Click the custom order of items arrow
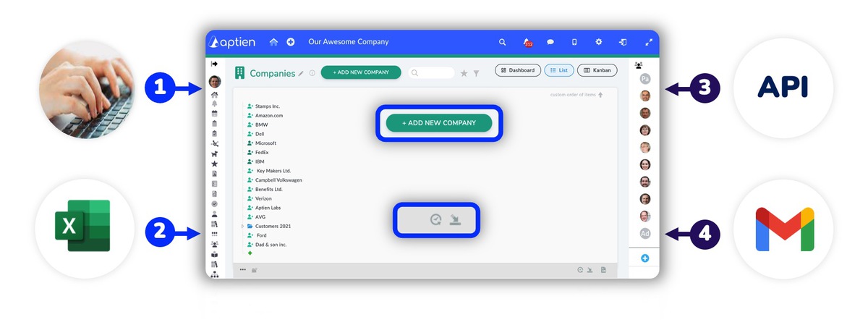Image resolution: width=868 pixels, height=333 pixels. [600, 95]
